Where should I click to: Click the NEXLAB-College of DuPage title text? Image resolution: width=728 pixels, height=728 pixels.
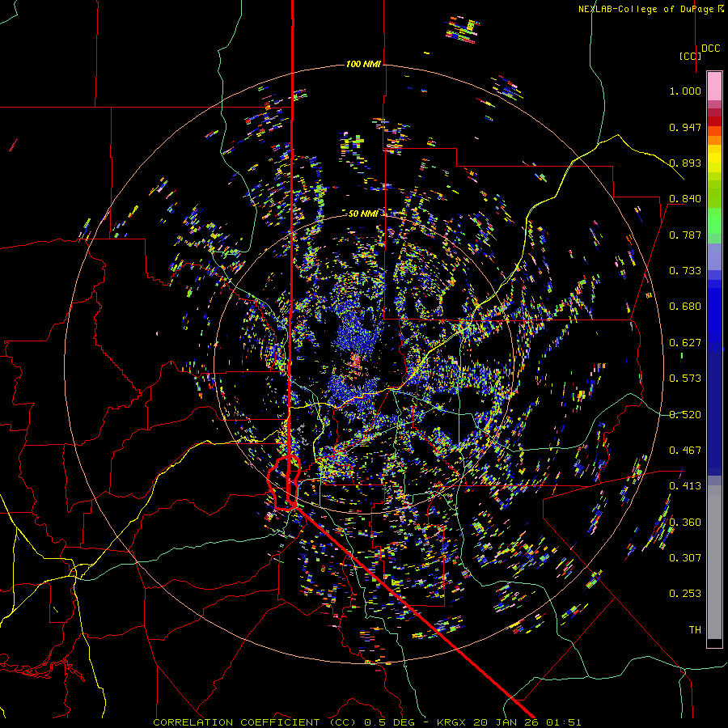pos(651,9)
